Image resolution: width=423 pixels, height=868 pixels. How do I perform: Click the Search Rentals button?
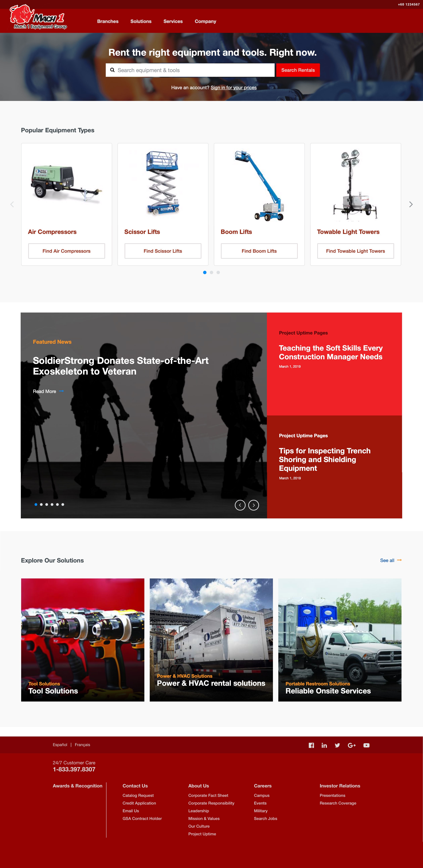point(298,70)
